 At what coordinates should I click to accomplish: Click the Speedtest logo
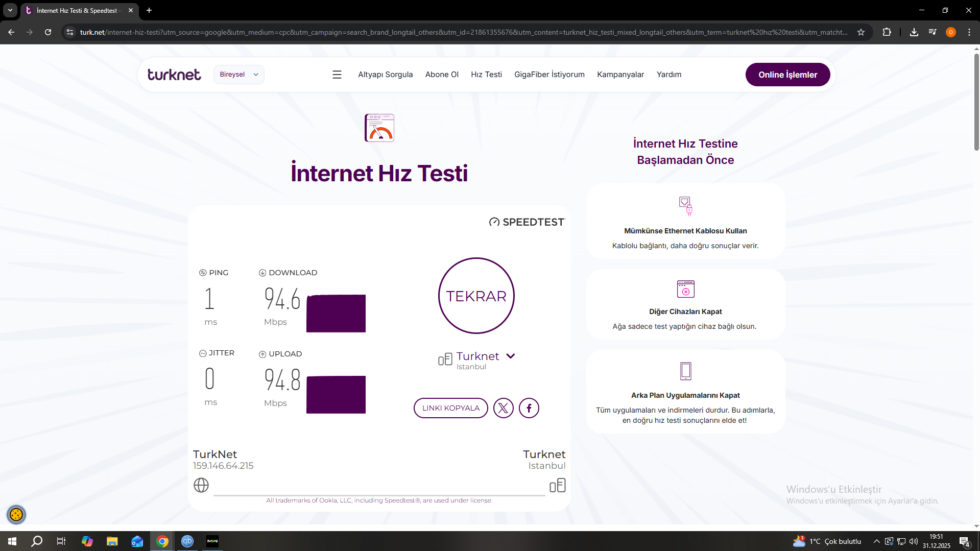[x=527, y=222]
